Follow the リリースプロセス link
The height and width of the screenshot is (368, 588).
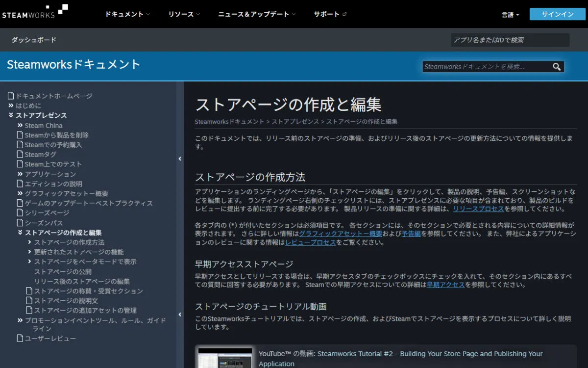[478, 209]
